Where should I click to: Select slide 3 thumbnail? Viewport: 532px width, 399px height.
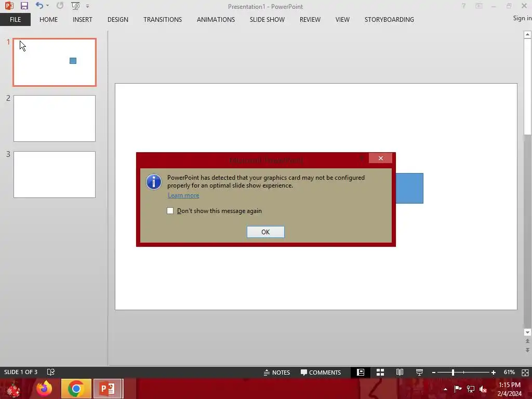tap(55, 175)
